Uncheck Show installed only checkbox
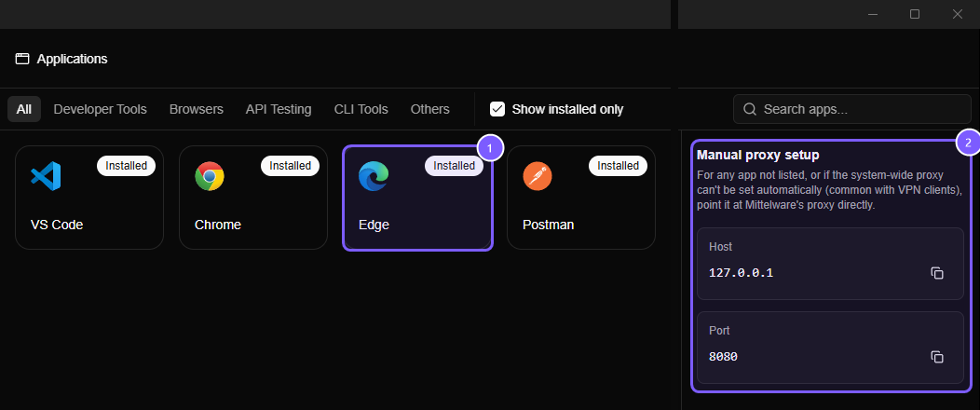The height and width of the screenshot is (410, 980). click(497, 109)
